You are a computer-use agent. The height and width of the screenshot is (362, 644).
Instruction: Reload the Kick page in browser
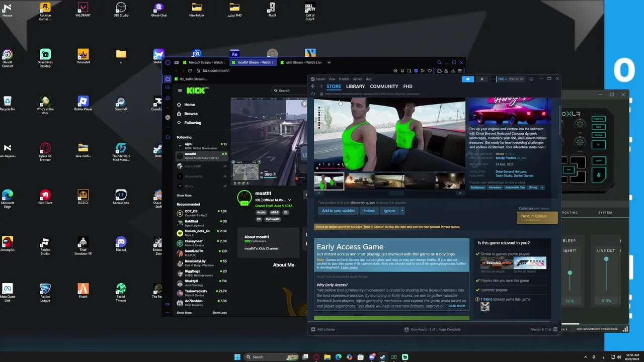click(x=190, y=70)
